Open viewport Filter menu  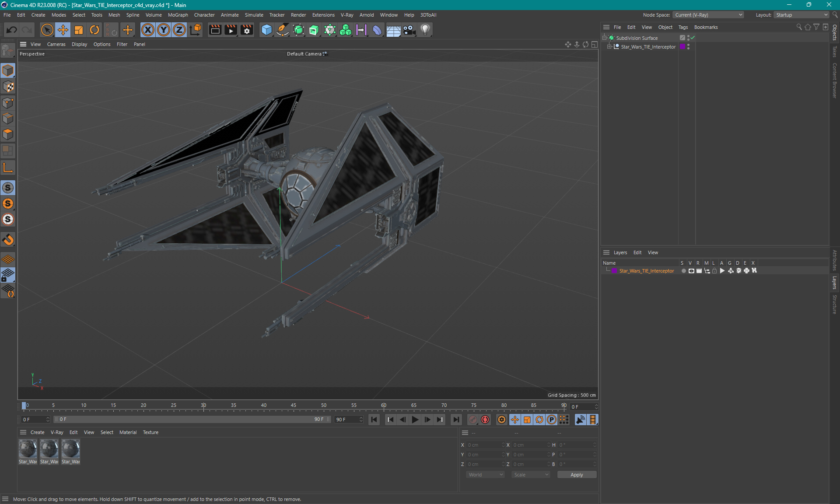[122, 44]
